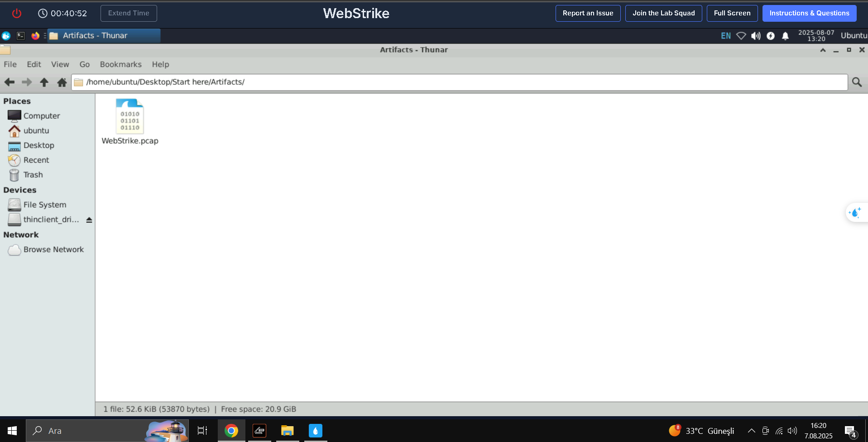Open the Help menu

point(161,64)
